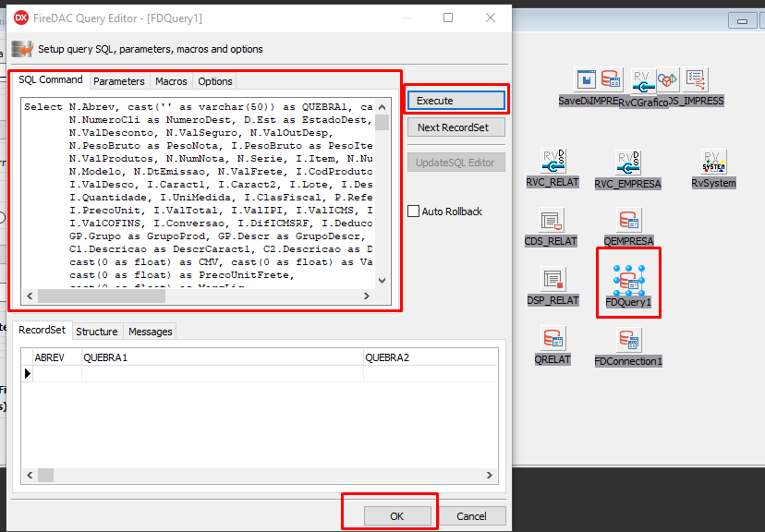Select the CDS_RELAT dataset component

pyautogui.click(x=552, y=222)
